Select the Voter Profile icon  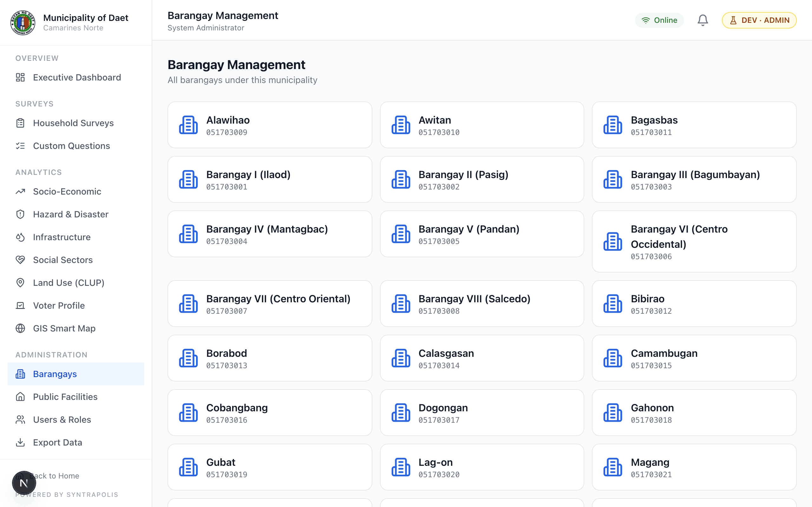(21, 305)
